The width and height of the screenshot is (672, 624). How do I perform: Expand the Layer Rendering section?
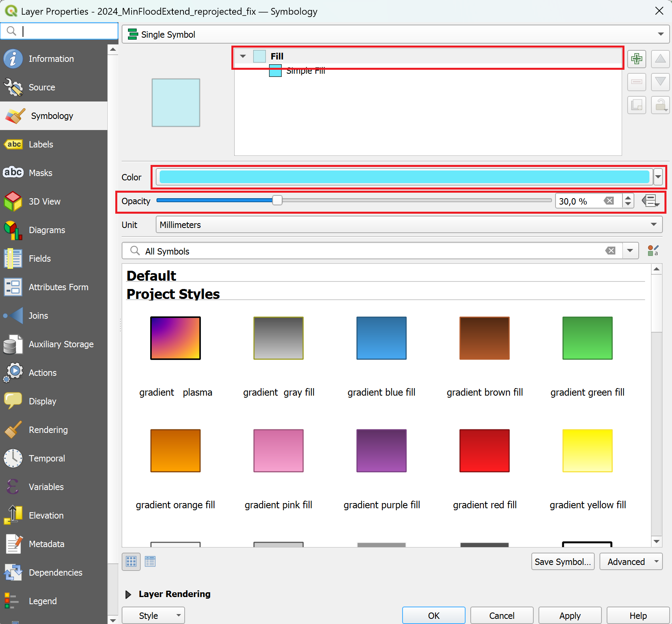[128, 594]
